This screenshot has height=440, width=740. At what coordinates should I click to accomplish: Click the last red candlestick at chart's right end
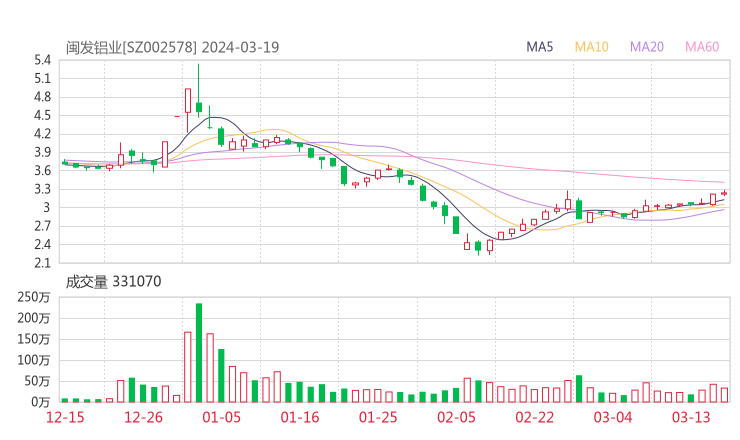point(724,193)
